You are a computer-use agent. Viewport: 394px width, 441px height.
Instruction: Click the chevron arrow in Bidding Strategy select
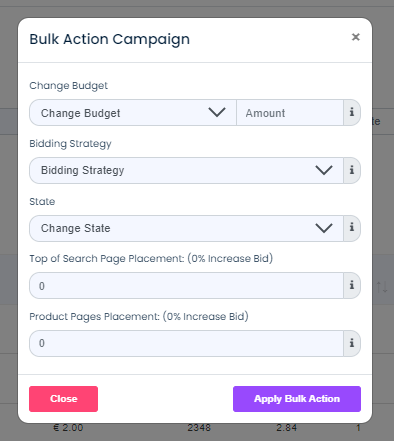pos(324,170)
